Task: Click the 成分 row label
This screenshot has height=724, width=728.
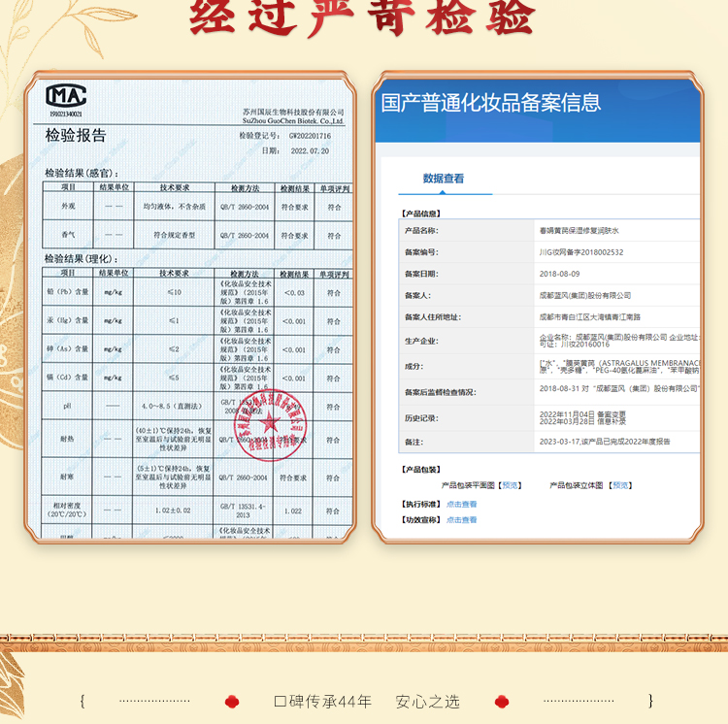Action: click(x=414, y=366)
